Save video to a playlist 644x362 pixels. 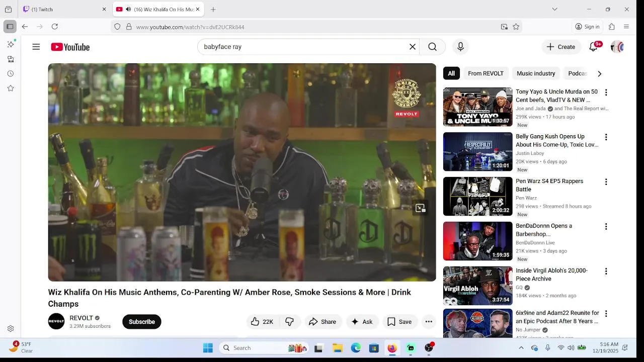(399, 322)
